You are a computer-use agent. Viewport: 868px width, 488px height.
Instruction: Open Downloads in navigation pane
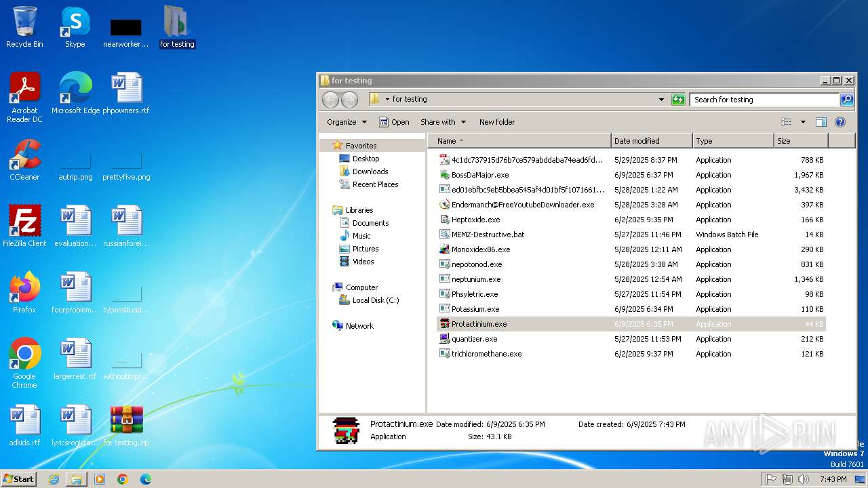(370, 171)
